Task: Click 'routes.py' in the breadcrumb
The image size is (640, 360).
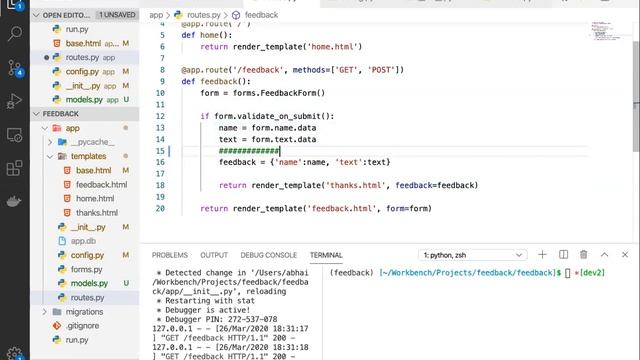Action: tap(204, 15)
